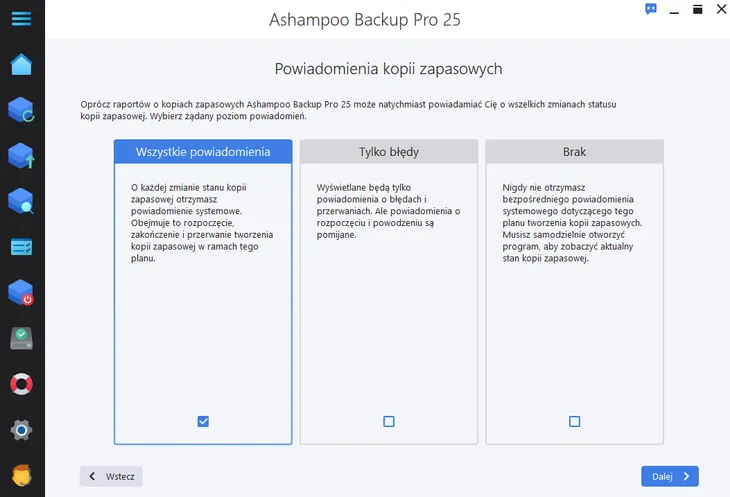Check the Brak checkbox
Image resolution: width=730 pixels, height=497 pixels.
pyautogui.click(x=575, y=422)
